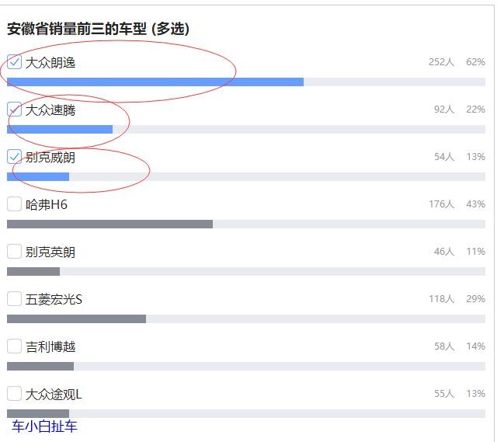
Task: Click the 别克英朗 option text
Action: 50,252
